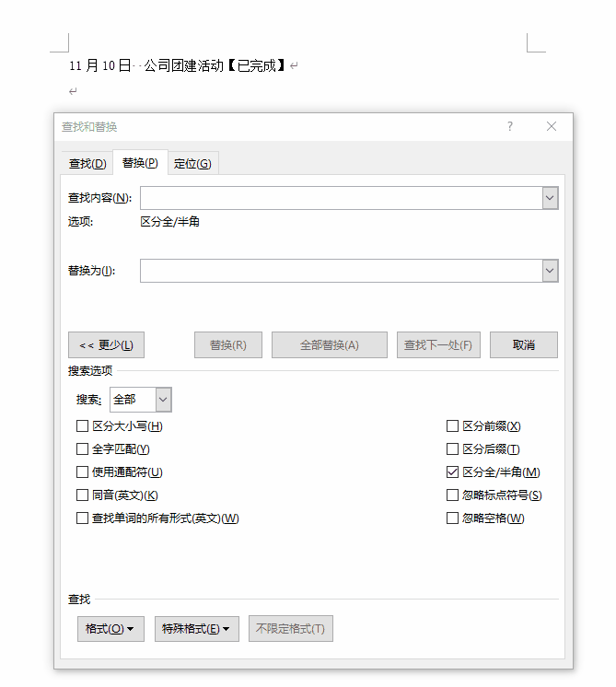The height and width of the screenshot is (687, 616).
Task: Collapse options with 更少(L) button
Action: tap(106, 344)
